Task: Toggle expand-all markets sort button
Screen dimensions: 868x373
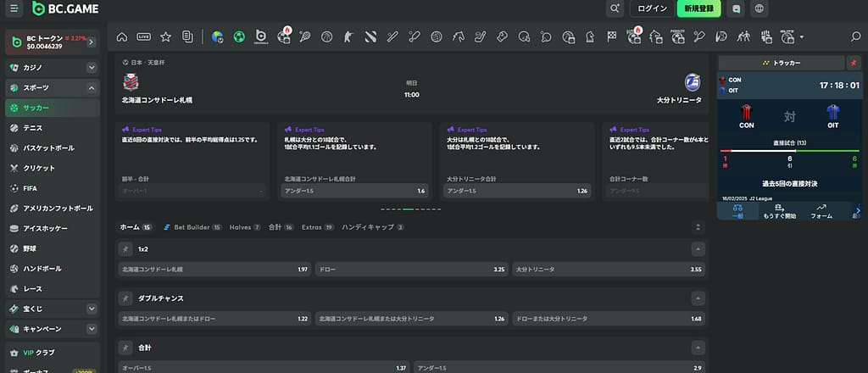Action: [x=698, y=227]
